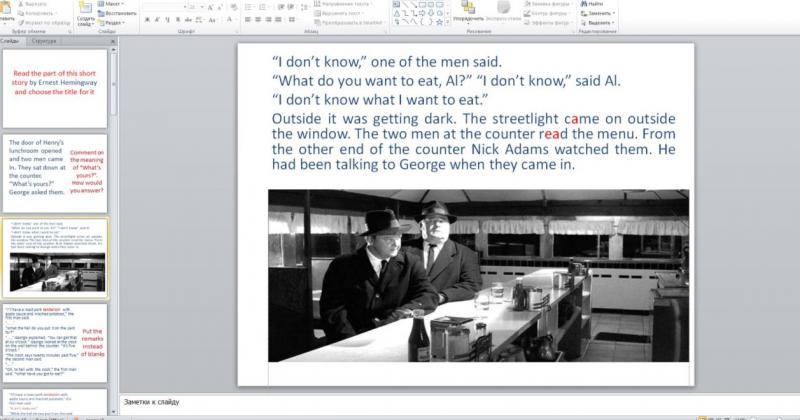Screen dimensions: 800x420
Task: Open the numbered list button
Action: pyautogui.click(x=264, y=7)
